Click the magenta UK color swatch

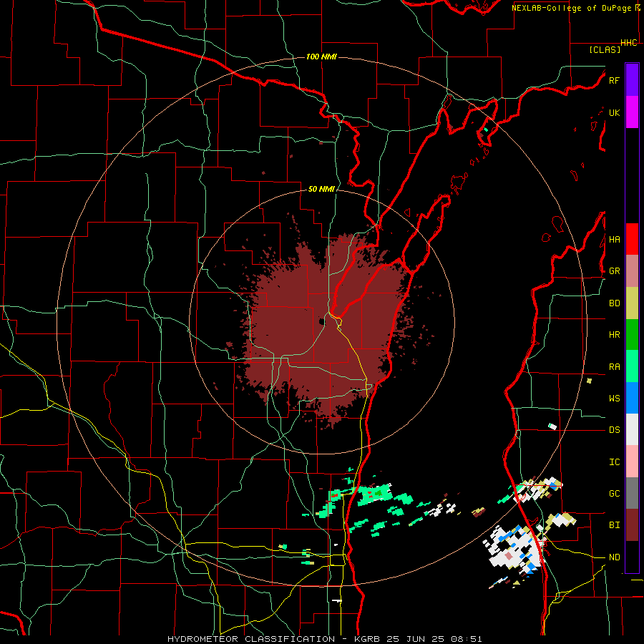point(632,112)
